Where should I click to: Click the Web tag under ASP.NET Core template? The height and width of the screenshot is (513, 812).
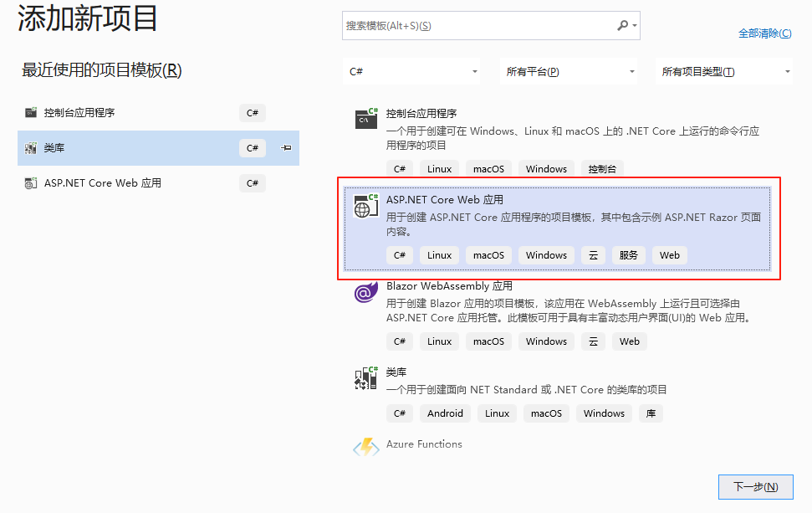click(670, 255)
